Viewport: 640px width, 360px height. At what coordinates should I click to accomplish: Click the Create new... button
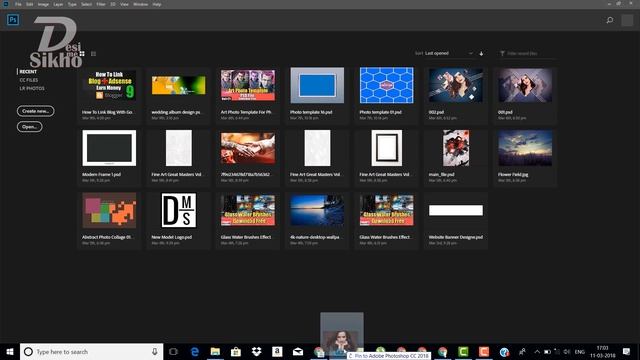[x=36, y=111]
